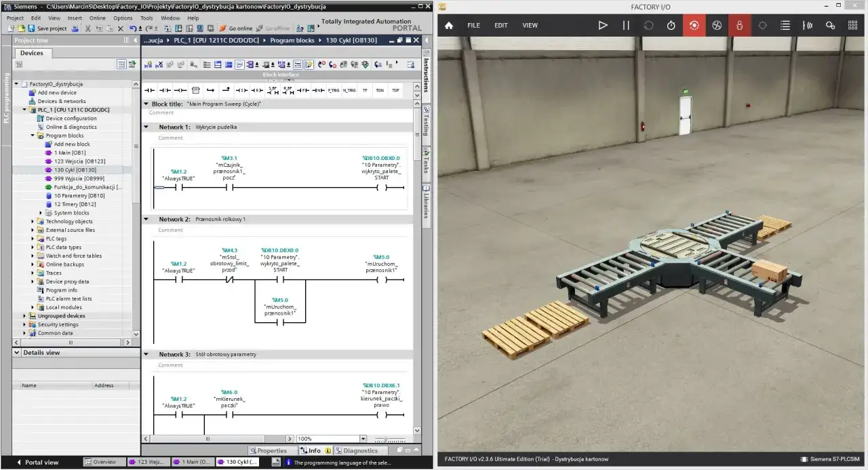Viewport: 868px width, 470px height.
Task: Collapse the Block title section
Action: pos(146,104)
